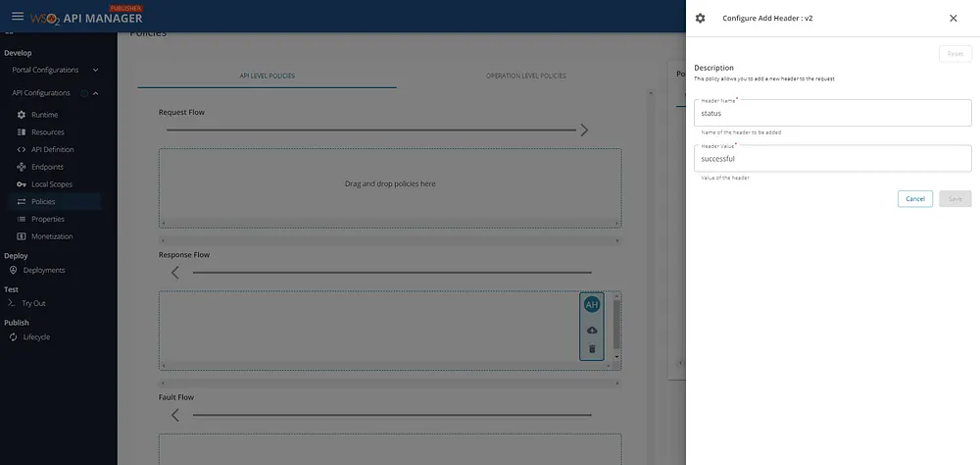The image size is (980, 465).
Task: Click the Description heading
Action: pyautogui.click(x=713, y=68)
